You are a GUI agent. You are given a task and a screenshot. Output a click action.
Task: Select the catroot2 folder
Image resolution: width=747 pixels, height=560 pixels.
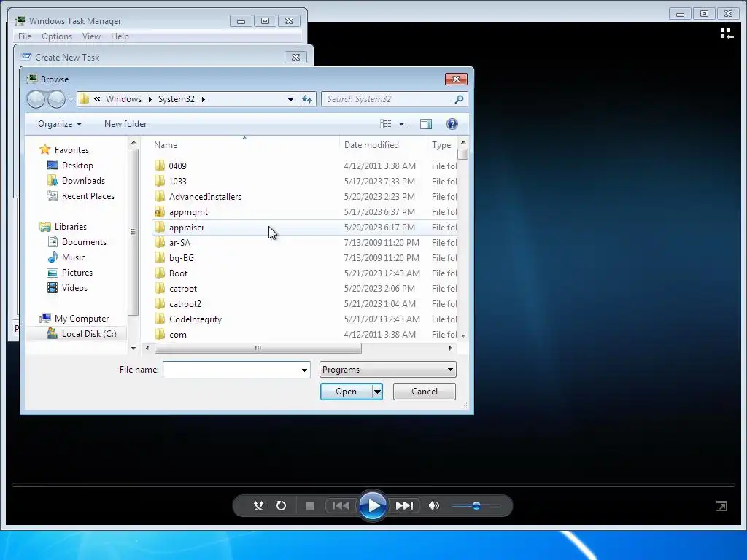click(x=185, y=304)
